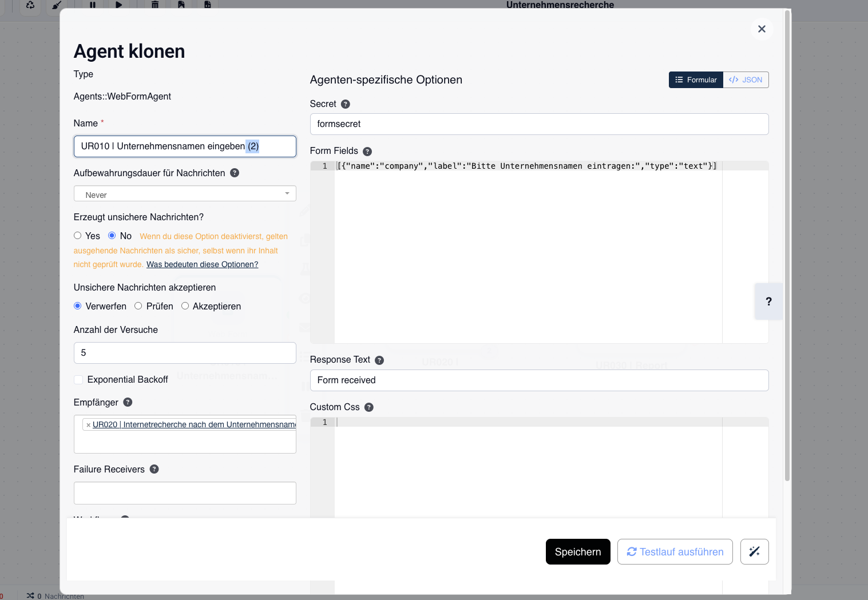868x600 pixels.
Task: Click the magic wand icon button
Action: tap(754, 551)
